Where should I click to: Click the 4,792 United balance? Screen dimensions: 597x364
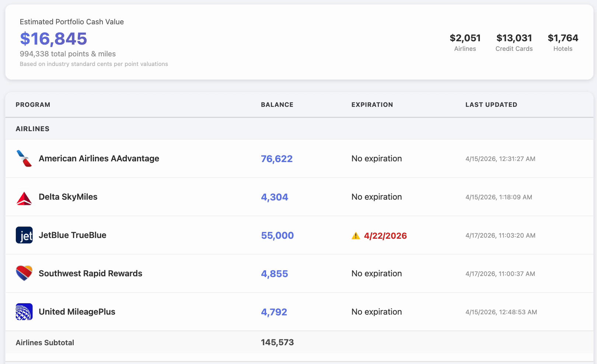(x=274, y=312)
